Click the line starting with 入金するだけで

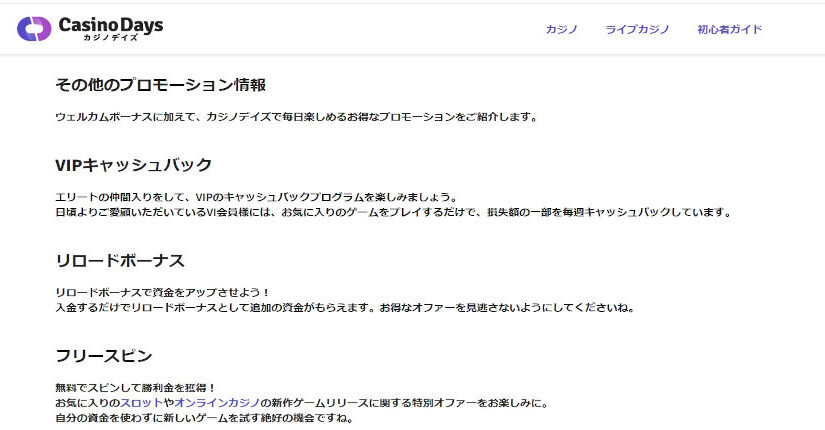pyautogui.click(x=345, y=307)
